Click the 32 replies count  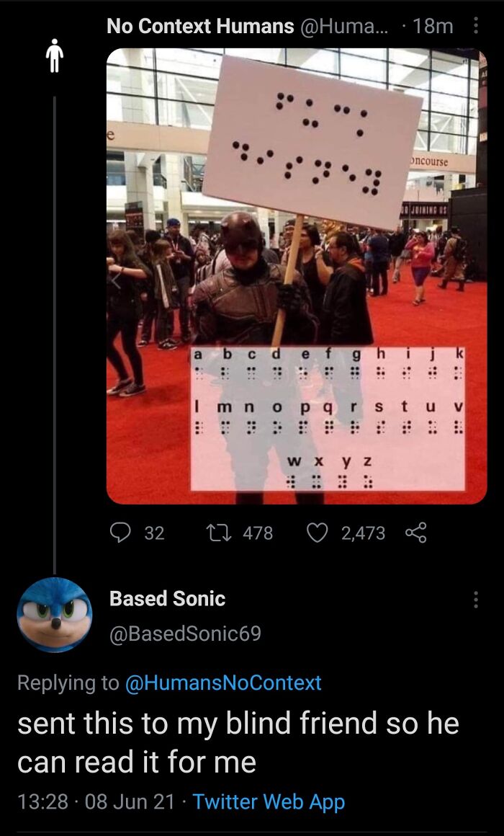tap(155, 533)
